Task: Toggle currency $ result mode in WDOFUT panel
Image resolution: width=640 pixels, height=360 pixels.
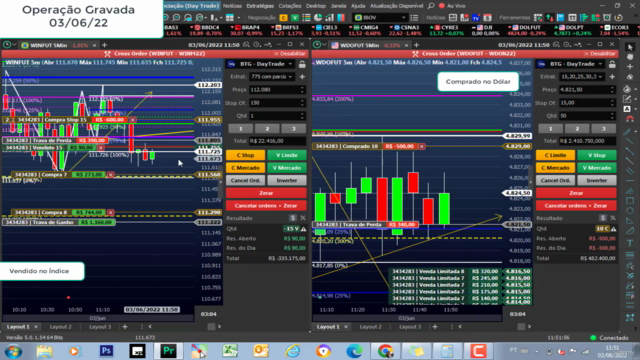Action: [x=603, y=218]
